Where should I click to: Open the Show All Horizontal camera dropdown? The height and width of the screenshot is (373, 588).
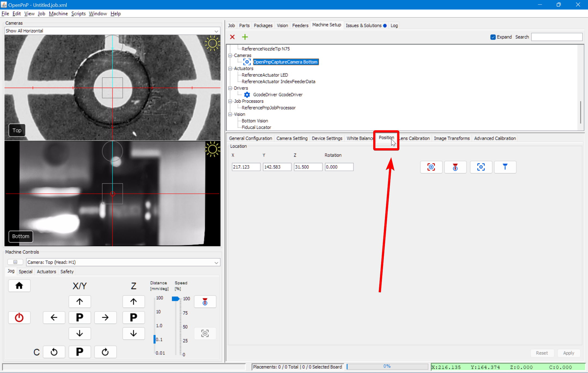216,31
